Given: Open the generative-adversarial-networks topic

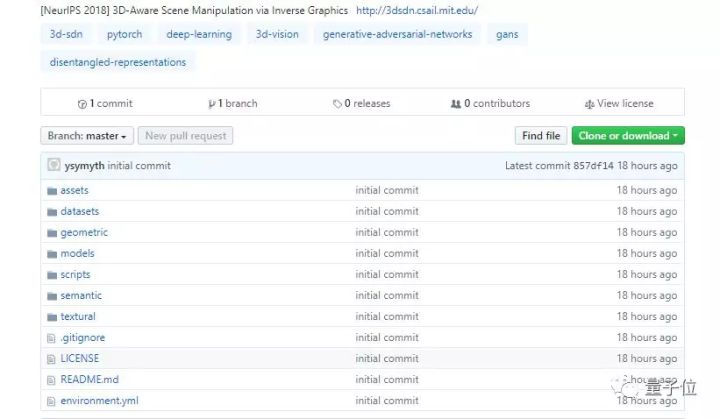Looking at the screenshot, I should 397,35.
